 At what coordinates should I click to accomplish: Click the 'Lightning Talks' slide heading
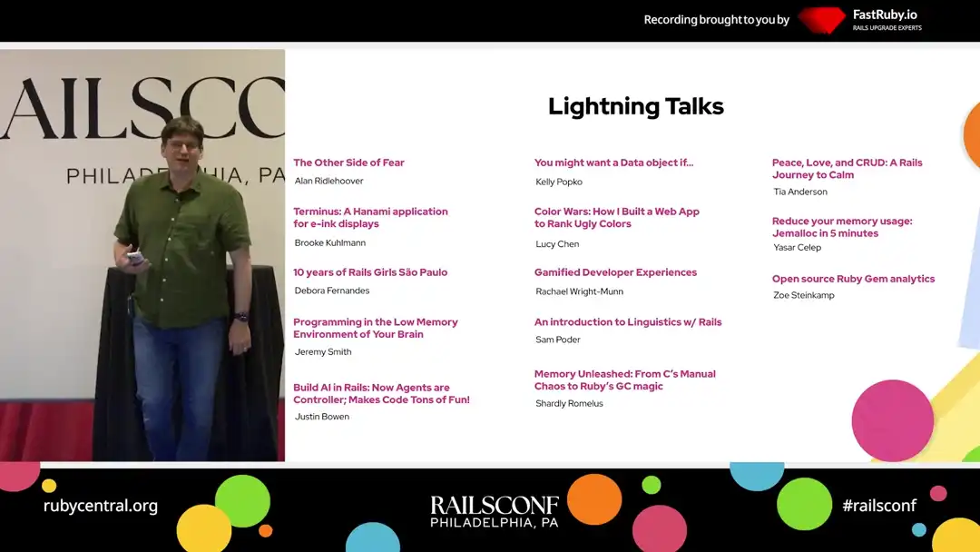click(x=635, y=106)
